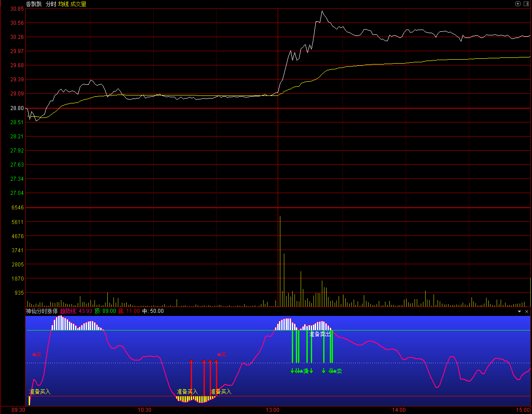532x414 pixels.
Task: Click the 均线 legend label
Action: 64,4
